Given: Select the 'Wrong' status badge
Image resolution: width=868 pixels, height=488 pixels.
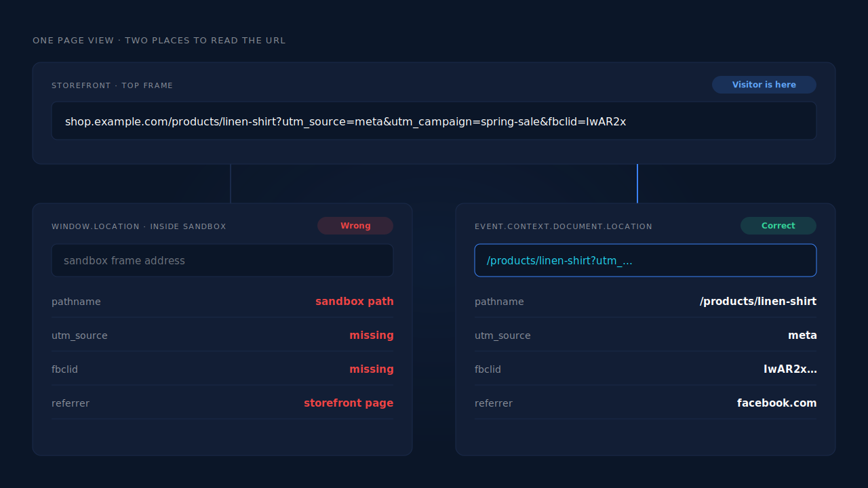Looking at the screenshot, I should click(355, 226).
